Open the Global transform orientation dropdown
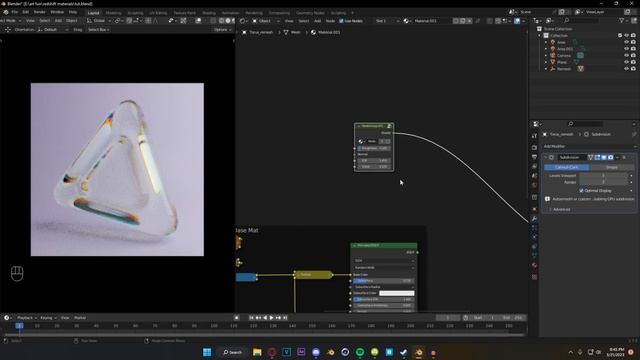The height and width of the screenshot is (360, 640). pyautogui.click(x=99, y=20)
